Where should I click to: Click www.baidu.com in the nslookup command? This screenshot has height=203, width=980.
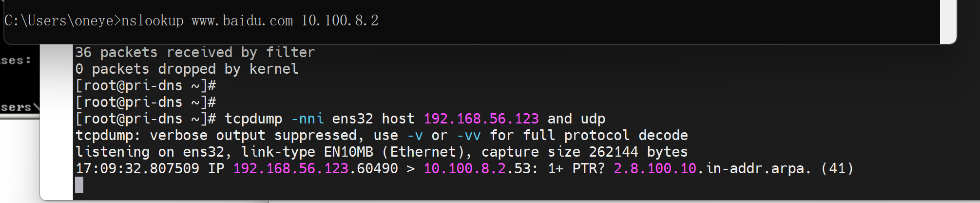[242, 20]
